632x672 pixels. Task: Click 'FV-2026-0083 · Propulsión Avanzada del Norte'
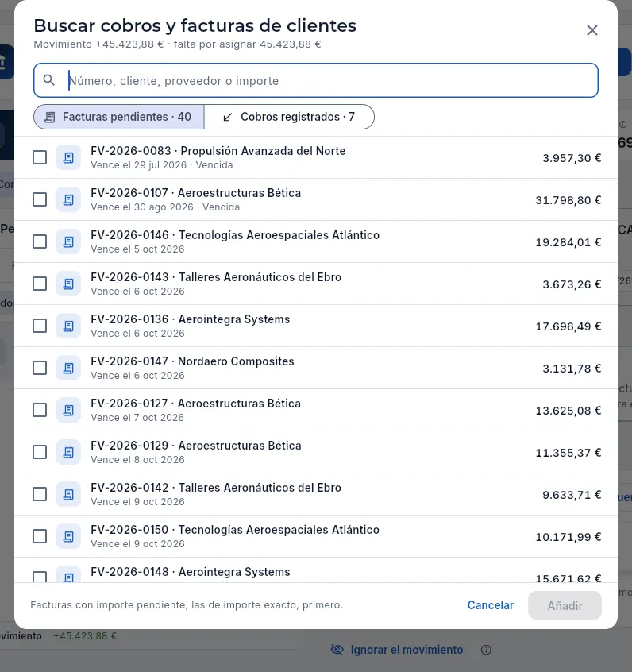coord(218,151)
